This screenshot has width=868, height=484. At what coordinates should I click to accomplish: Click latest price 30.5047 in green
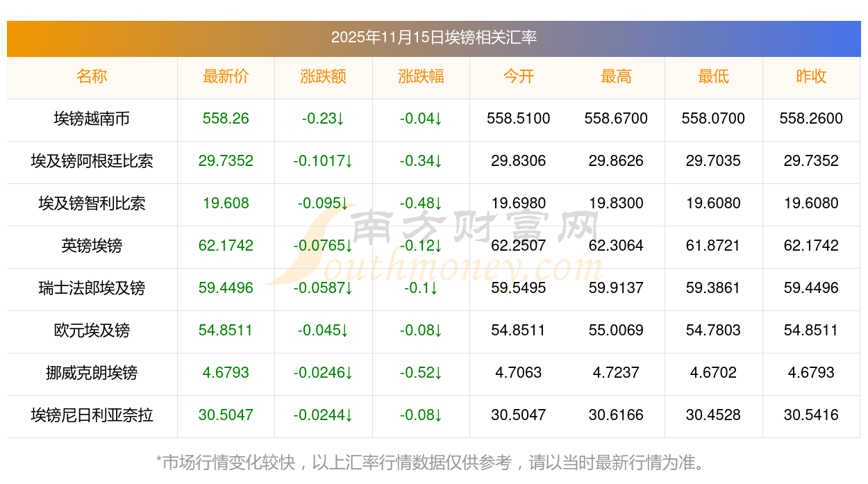(x=226, y=415)
